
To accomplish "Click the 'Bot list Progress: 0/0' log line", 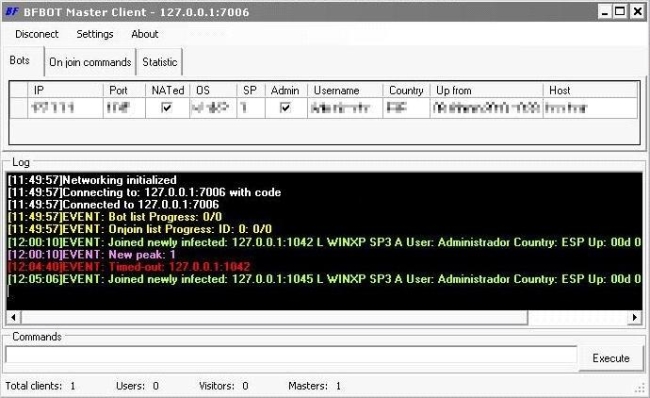I will pos(115,217).
